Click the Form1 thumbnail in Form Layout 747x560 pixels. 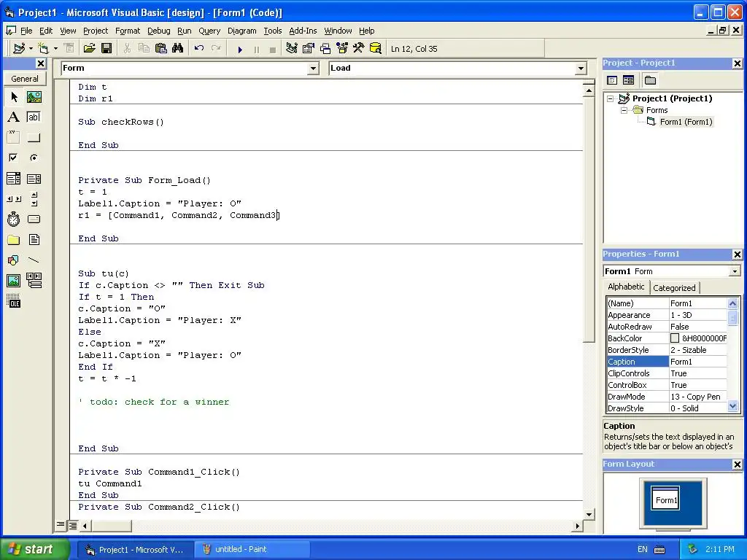point(665,498)
